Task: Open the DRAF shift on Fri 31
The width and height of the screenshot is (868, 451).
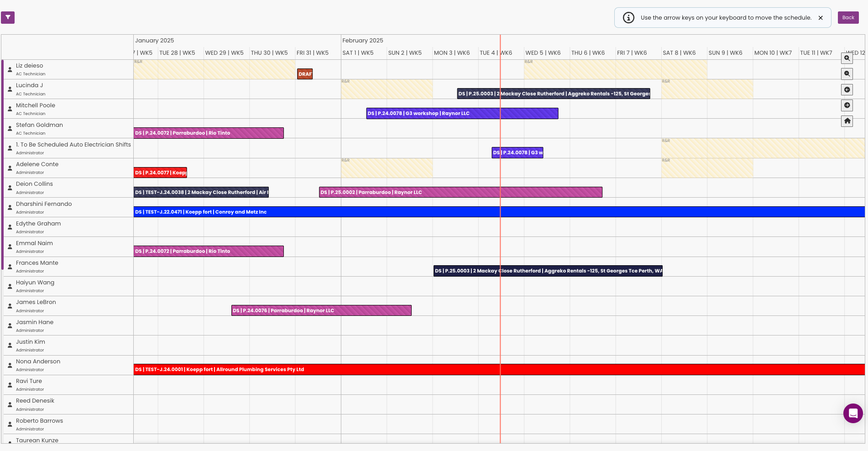Action: (x=305, y=74)
